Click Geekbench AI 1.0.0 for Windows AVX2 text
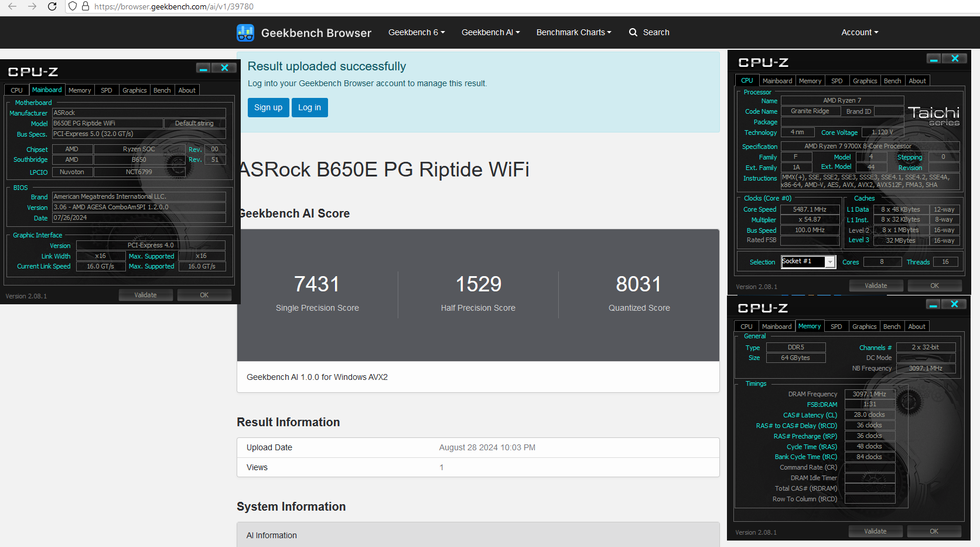Image resolution: width=980 pixels, height=547 pixels. (x=317, y=377)
